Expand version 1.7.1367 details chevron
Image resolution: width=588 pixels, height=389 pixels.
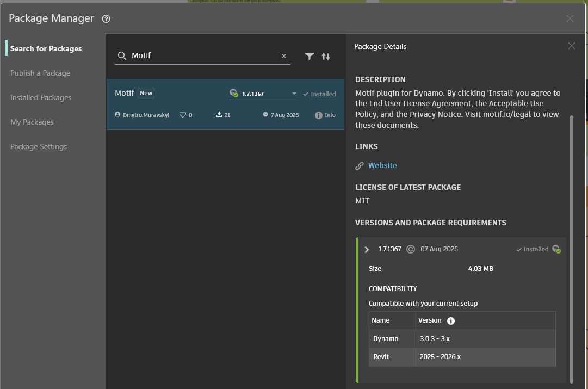[367, 250]
